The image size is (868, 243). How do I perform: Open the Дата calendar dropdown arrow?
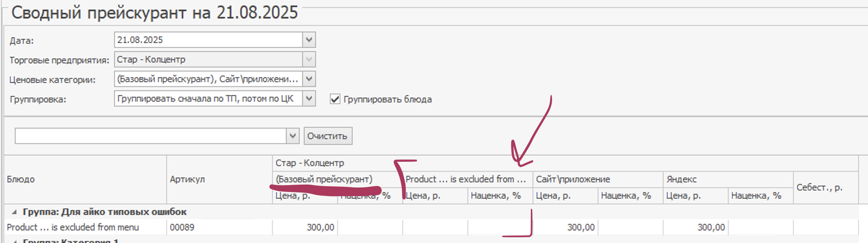click(x=309, y=40)
